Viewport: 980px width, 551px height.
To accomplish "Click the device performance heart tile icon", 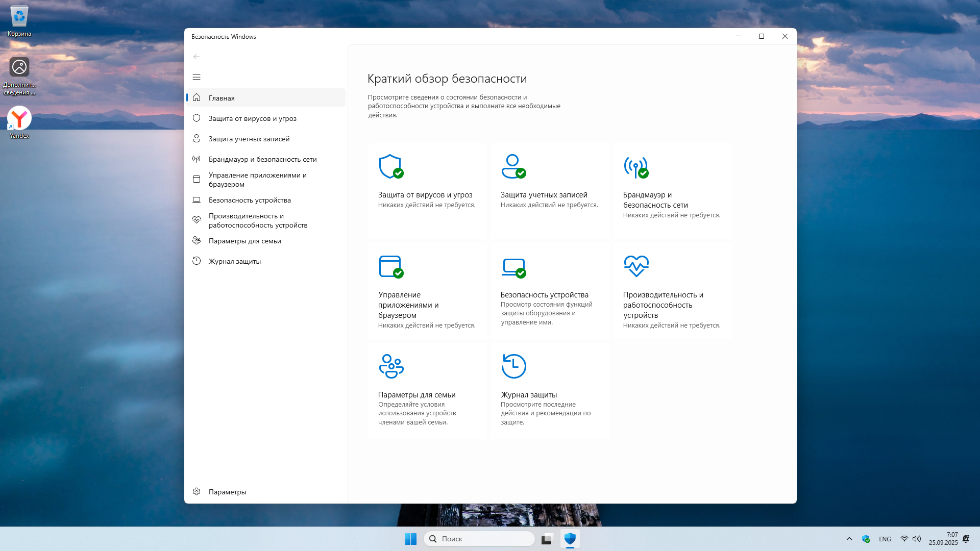I will (x=636, y=266).
